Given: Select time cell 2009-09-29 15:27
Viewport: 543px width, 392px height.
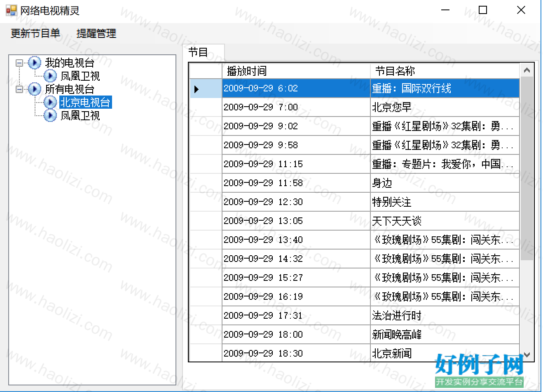Looking at the screenshot, I should 296,278.
